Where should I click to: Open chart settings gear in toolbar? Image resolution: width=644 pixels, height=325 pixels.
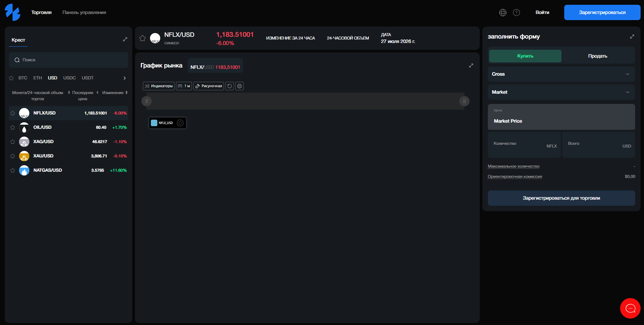240,86
